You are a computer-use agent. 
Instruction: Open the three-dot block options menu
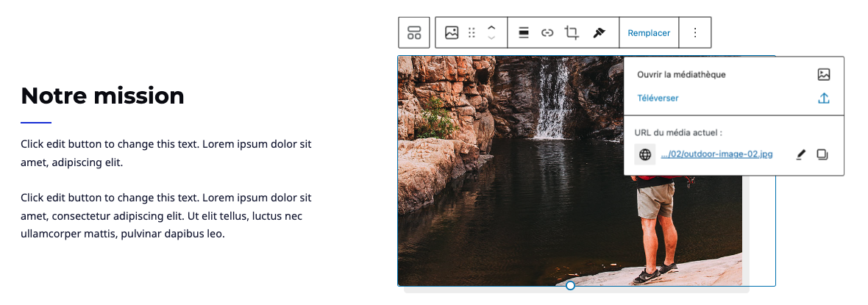(695, 33)
